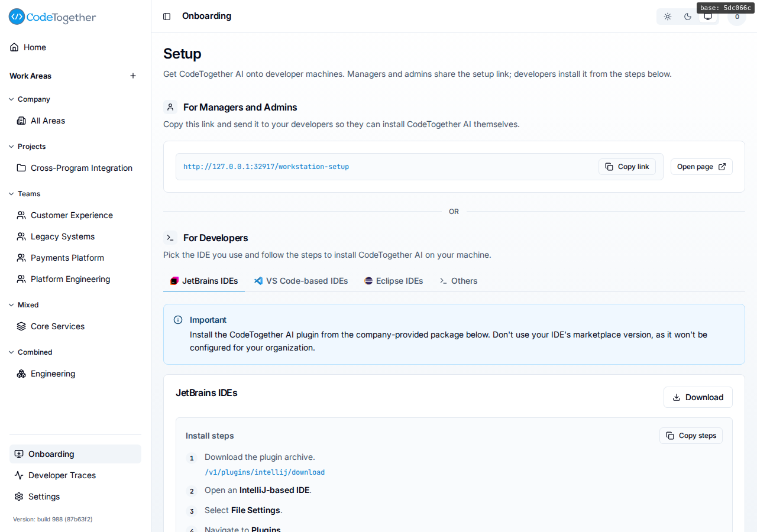Click the intellij download path link
This screenshot has width=757, height=532.
click(x=264, y=472)
